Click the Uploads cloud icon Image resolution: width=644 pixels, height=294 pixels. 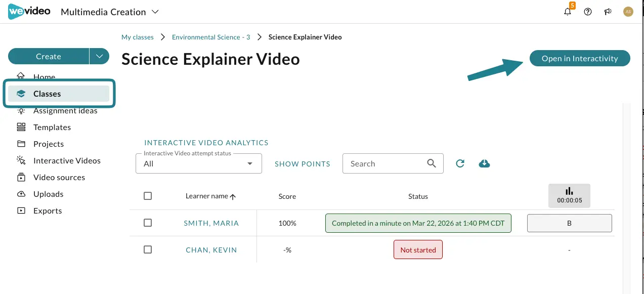coord(21,194)
